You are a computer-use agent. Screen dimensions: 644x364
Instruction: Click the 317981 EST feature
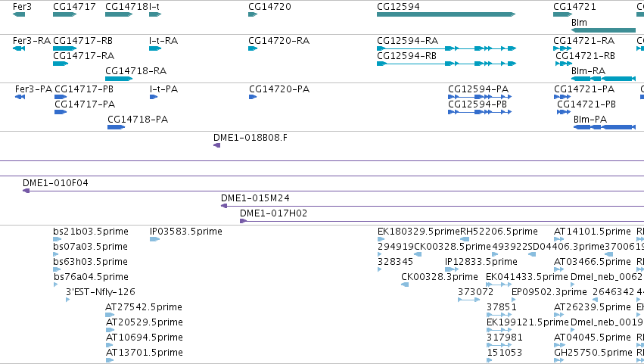[499, 346]
